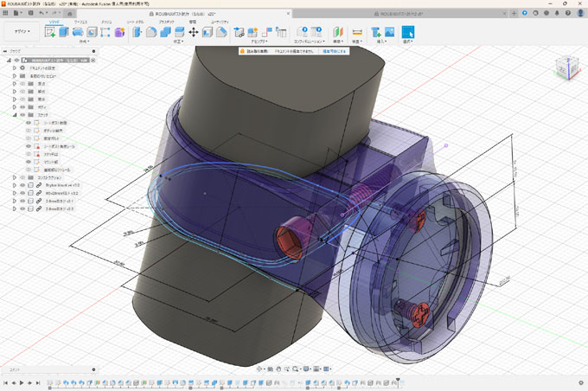Select the Create Sketch tool
Viewport: 588px width, 391px height.
click(x=50, y=32)
